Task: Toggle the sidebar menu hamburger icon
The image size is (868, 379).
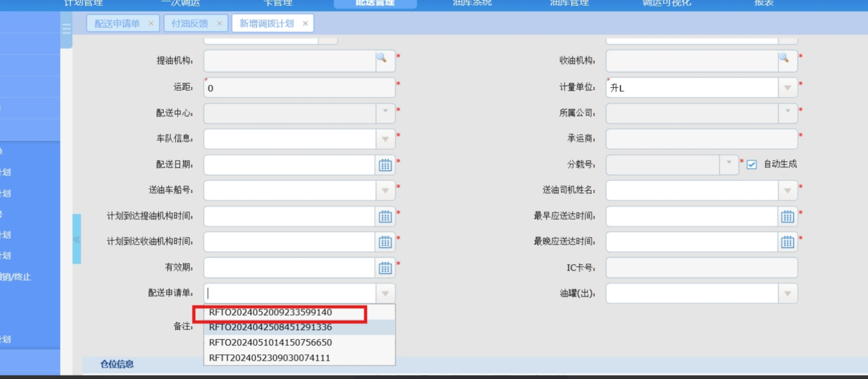Action: 66,30
